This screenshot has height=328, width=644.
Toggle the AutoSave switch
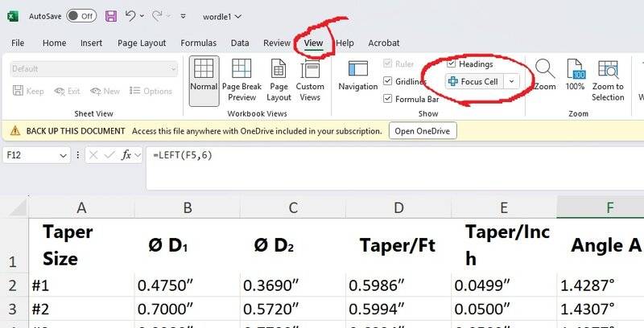click(81, 16)
